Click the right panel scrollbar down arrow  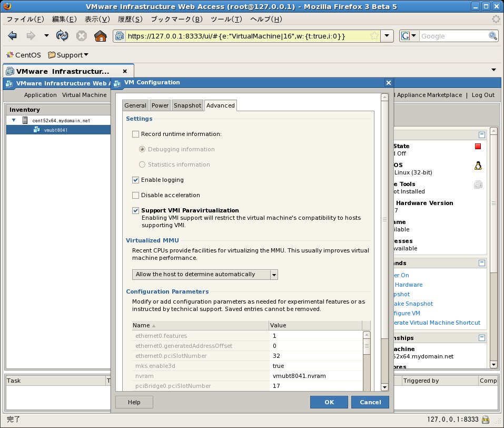pos(493,365)
